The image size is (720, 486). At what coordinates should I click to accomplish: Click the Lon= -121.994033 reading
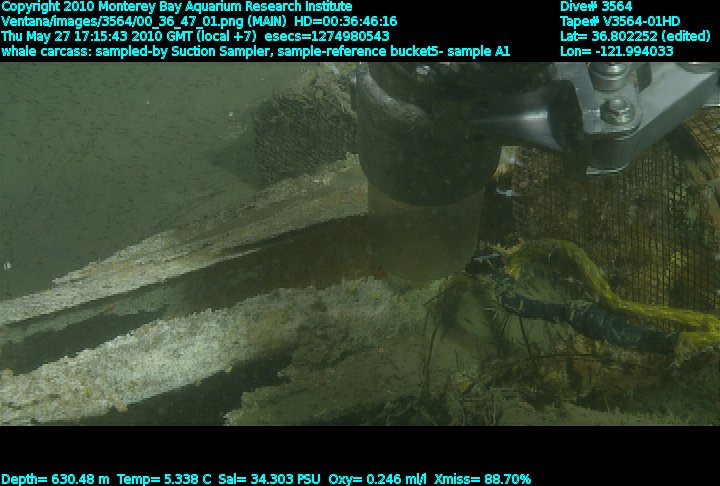(x=617, y=51)
